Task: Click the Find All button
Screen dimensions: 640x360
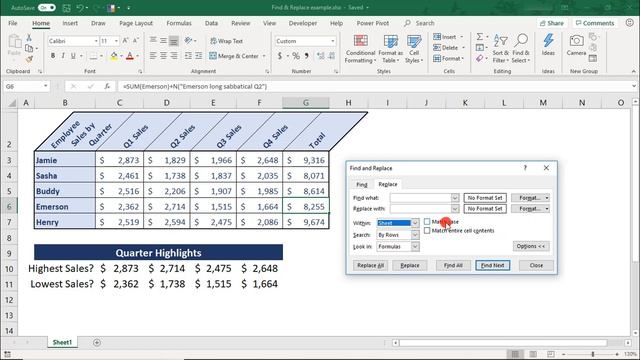Action: point(453,265)
